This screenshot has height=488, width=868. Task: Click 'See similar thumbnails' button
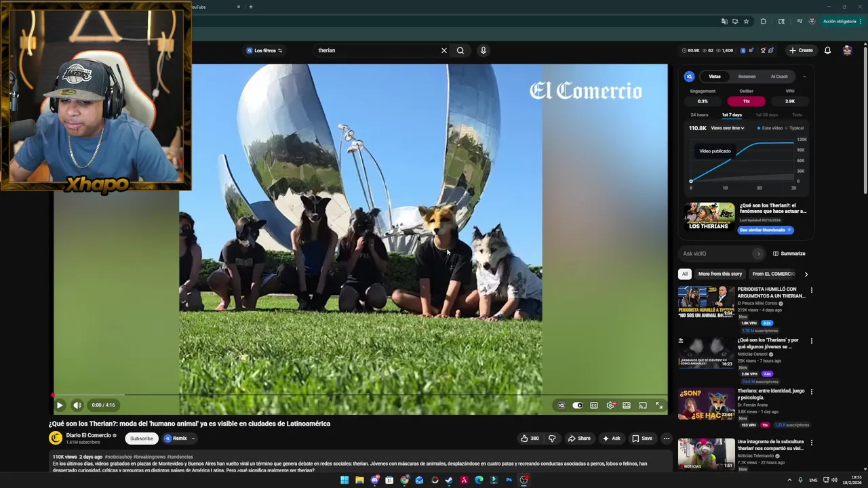(765, 230)
